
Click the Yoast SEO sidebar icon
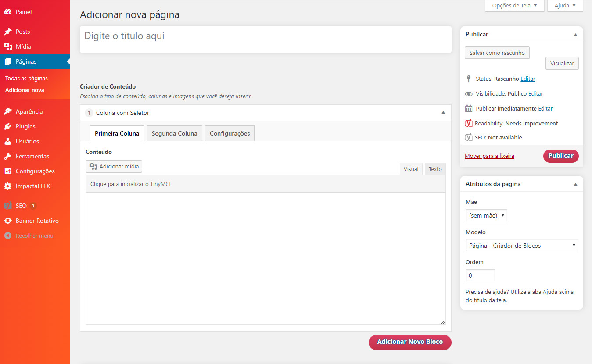click(x=8, y=206)
